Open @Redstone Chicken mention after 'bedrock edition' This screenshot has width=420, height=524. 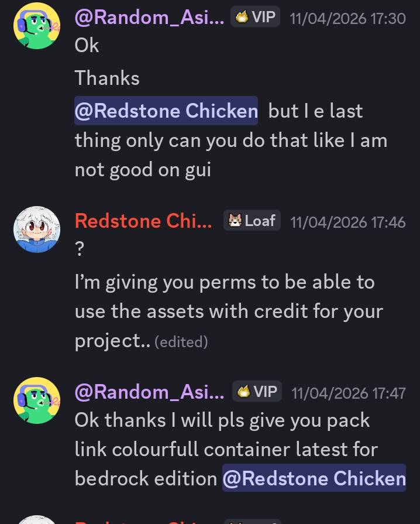coord(314,478)
